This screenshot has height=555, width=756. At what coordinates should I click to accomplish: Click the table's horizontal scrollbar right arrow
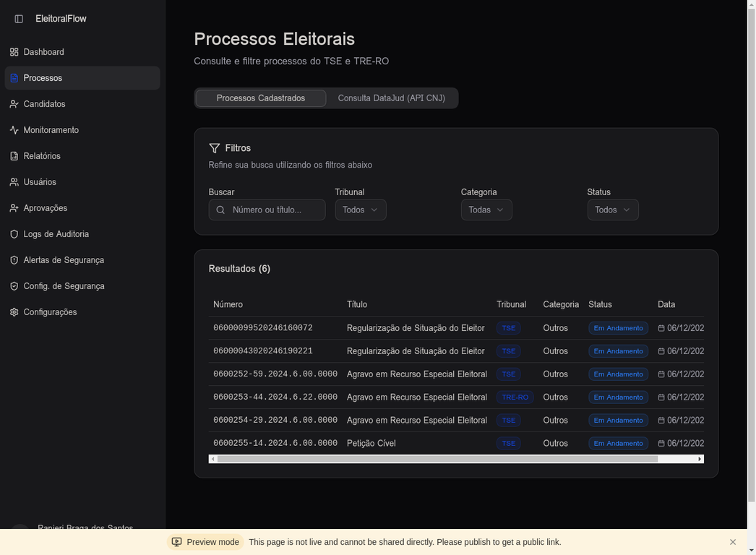pos(700,459)
